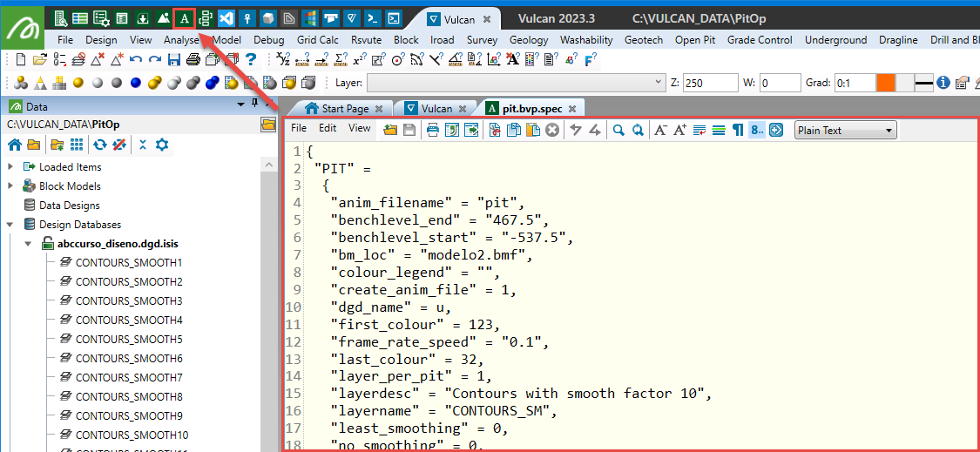Click the Home icon in Data panel

15,145
